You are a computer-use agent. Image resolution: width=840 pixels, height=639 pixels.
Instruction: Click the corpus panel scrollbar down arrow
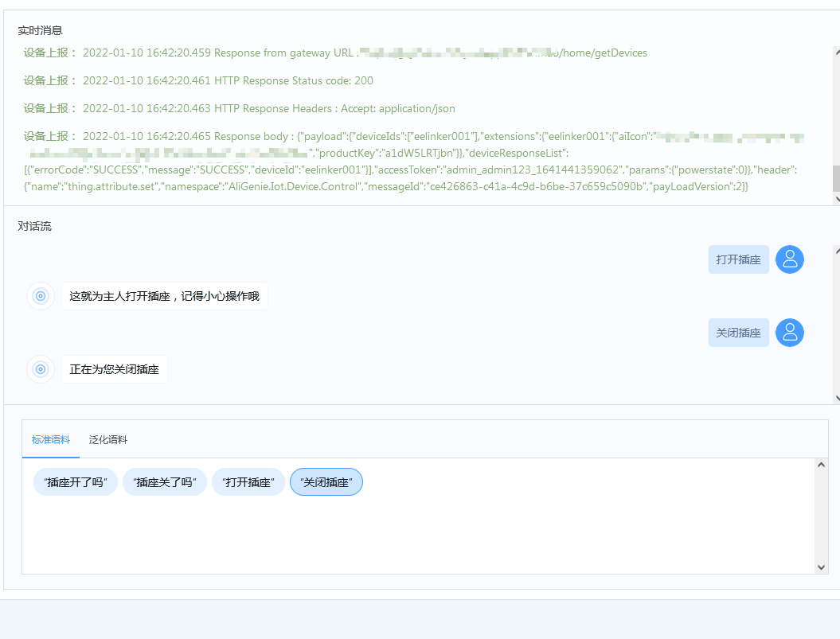(821, 567)
